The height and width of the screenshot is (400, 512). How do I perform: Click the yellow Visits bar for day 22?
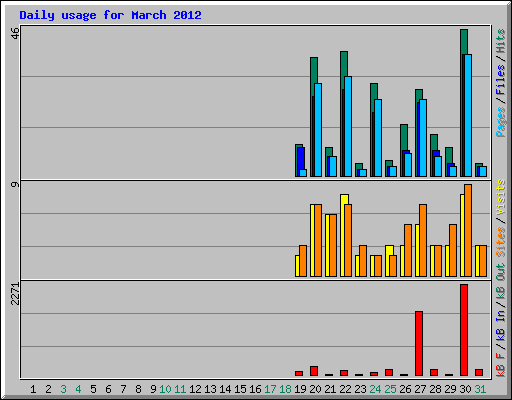point(344,235)
